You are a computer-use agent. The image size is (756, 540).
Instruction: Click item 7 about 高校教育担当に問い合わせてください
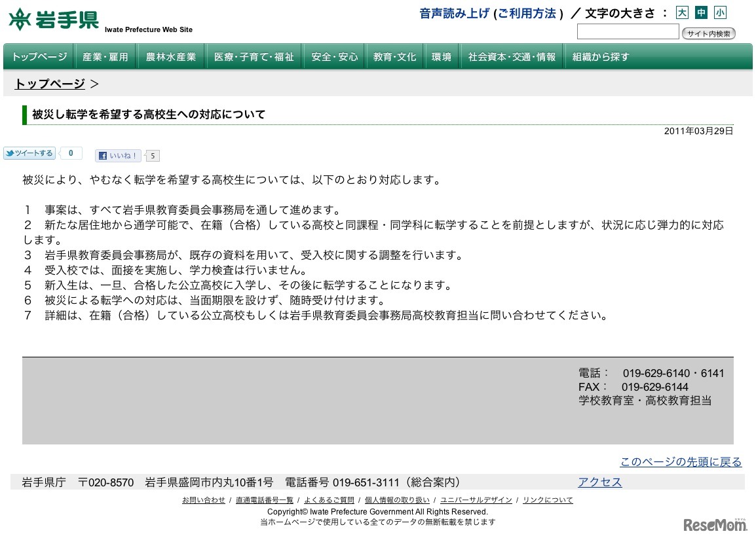pyautogui.click(x=316, y=315)
